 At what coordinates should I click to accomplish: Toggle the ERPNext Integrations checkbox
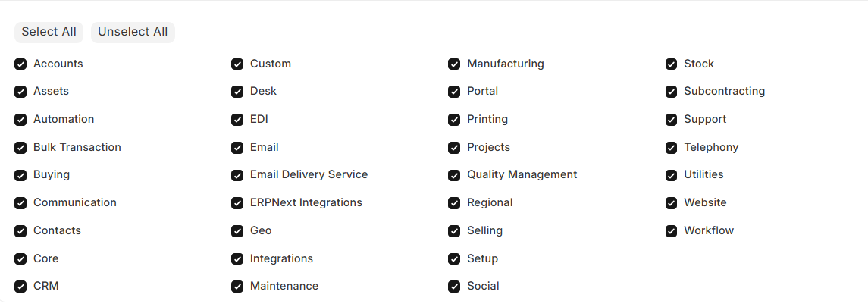[x=237, y=203]
